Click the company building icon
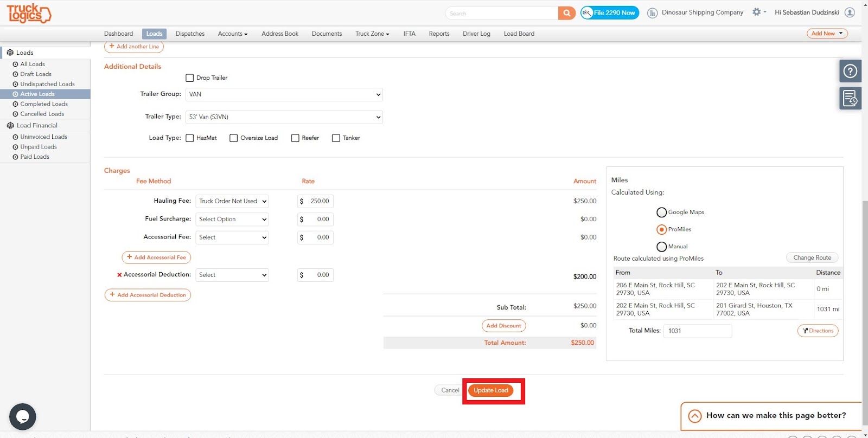 click(x=653, y=13)
